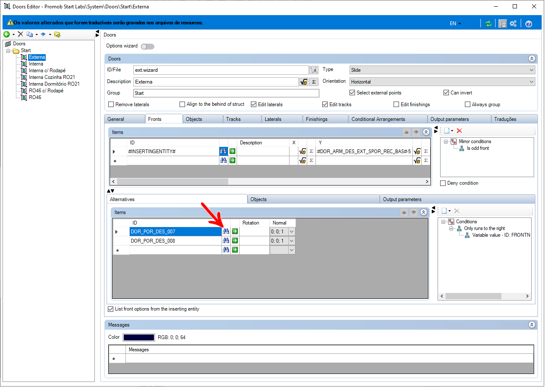
Task: Collapse the Mirror conditions tree node
Action: 446,142
